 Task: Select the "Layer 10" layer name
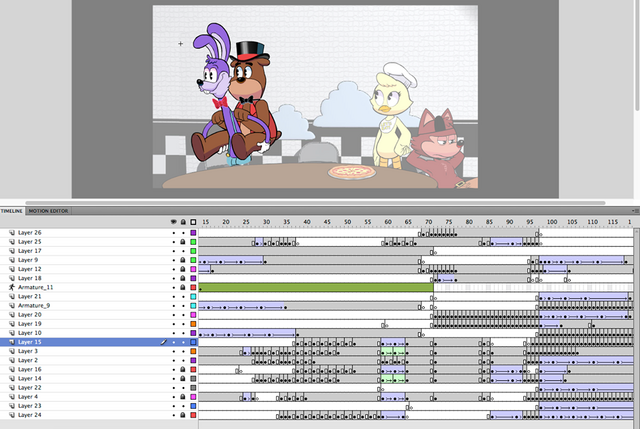(29, 333)
